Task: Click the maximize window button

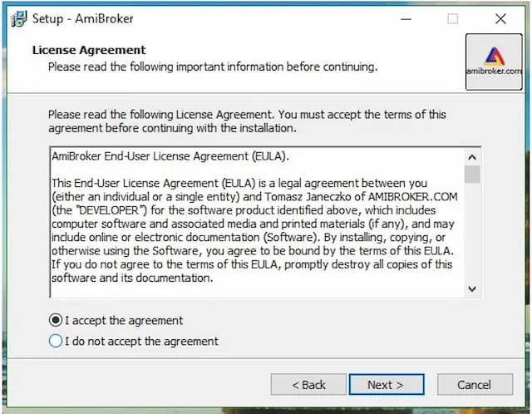Action: [x=452, y=18]
